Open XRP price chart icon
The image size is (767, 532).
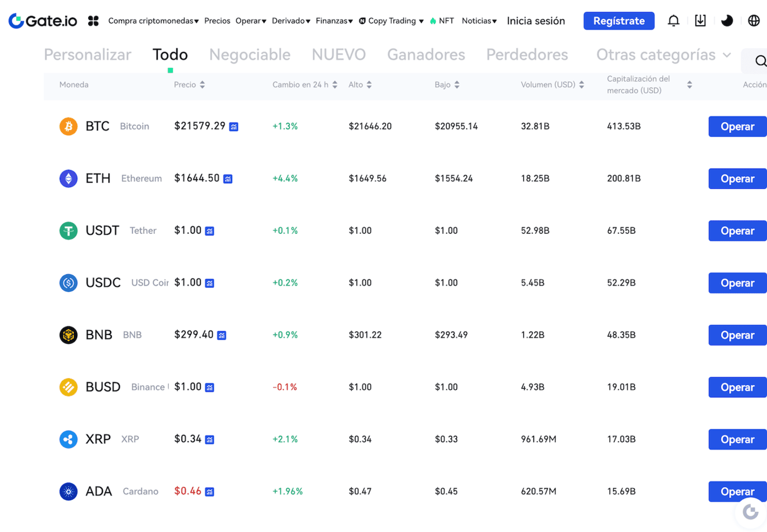(210, 440)
